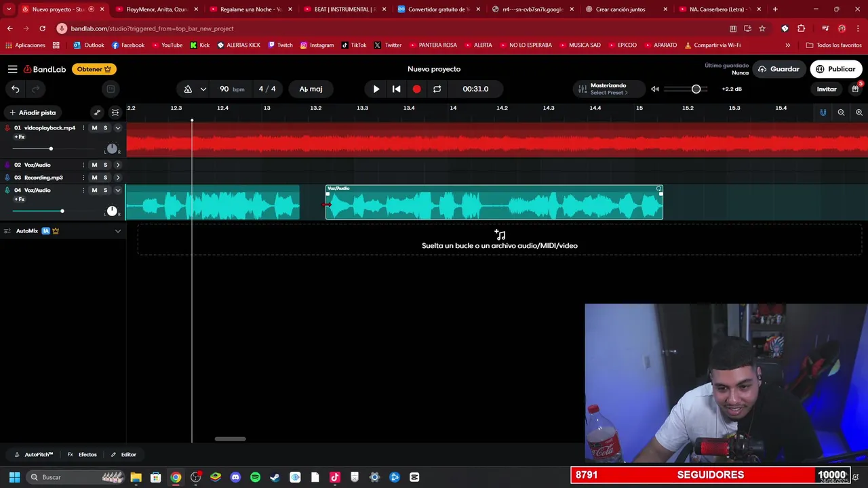The width and height of the screenshot is (868, 488).
Task: Expand the Recording.mp3 track
Action: point(117,178)
